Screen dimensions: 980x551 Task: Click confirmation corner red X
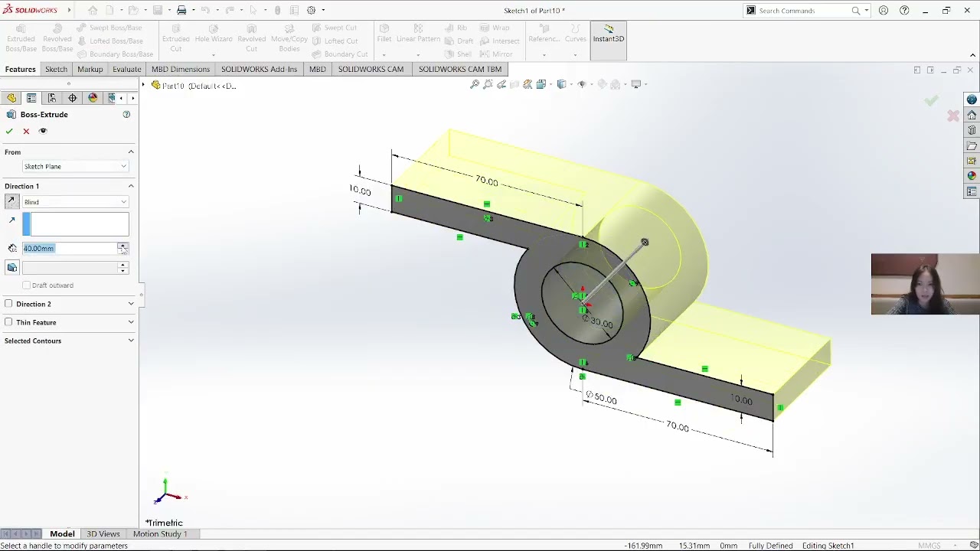[x=953, y=116]
